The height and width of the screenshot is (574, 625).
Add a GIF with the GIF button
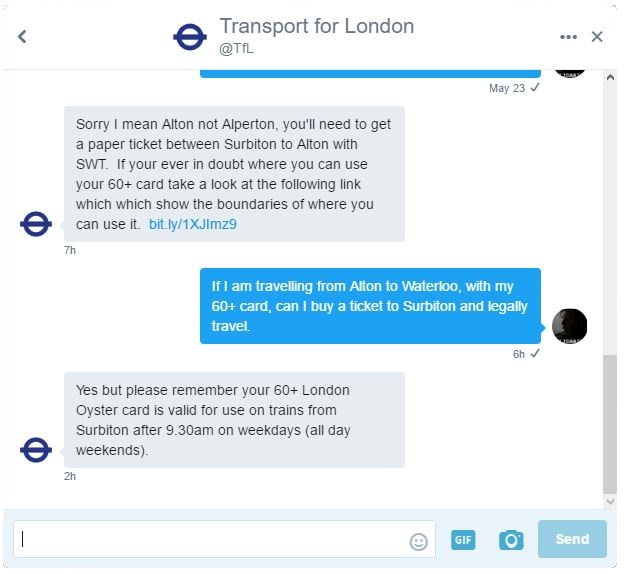[x=463, y=540]
